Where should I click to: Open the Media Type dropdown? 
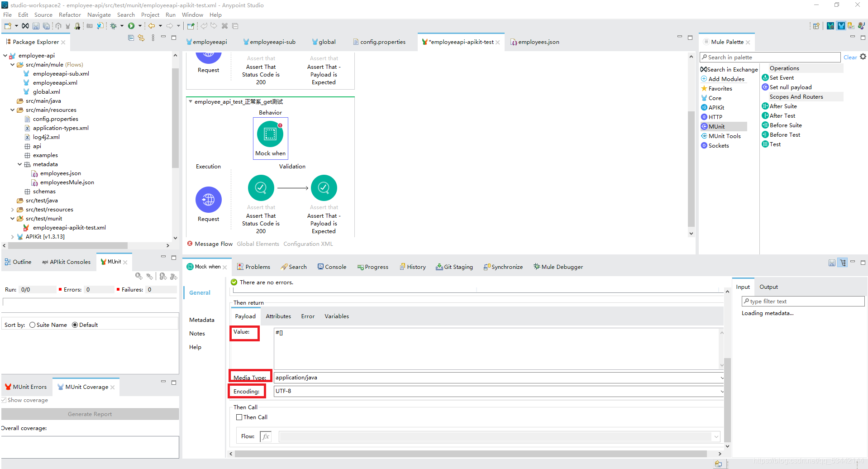(x=722, y=378)
